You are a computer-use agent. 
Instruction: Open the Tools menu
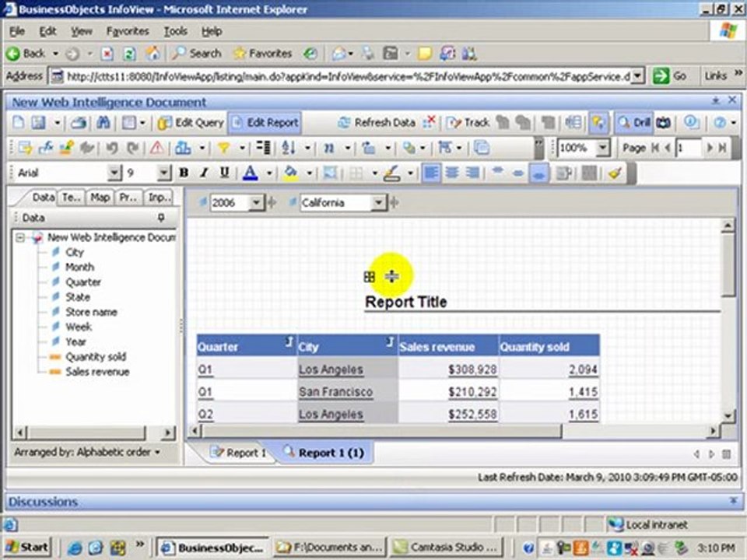(176, 31)
